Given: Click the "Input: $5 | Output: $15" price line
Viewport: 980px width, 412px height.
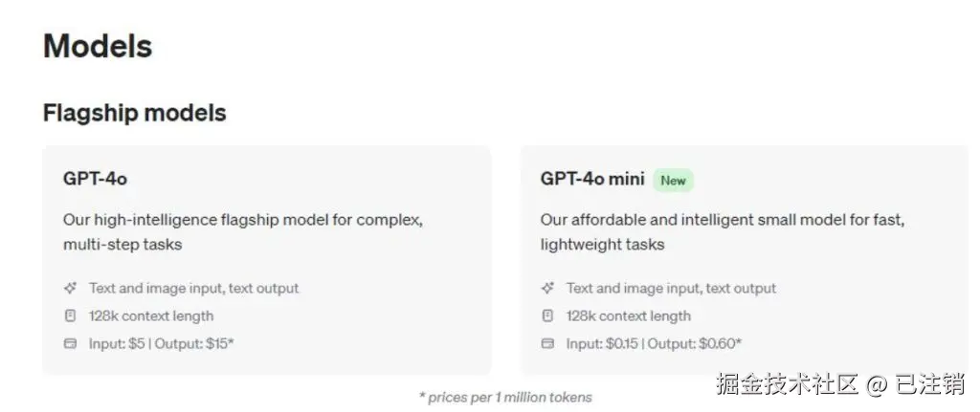Looking at the screenshot, I should tap(161, 343).
